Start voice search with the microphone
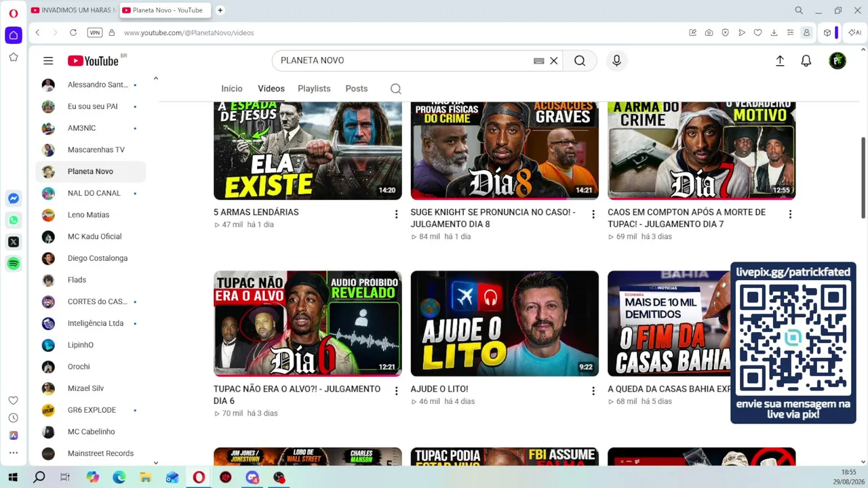868x488 pixels. [x=616, y=60]
